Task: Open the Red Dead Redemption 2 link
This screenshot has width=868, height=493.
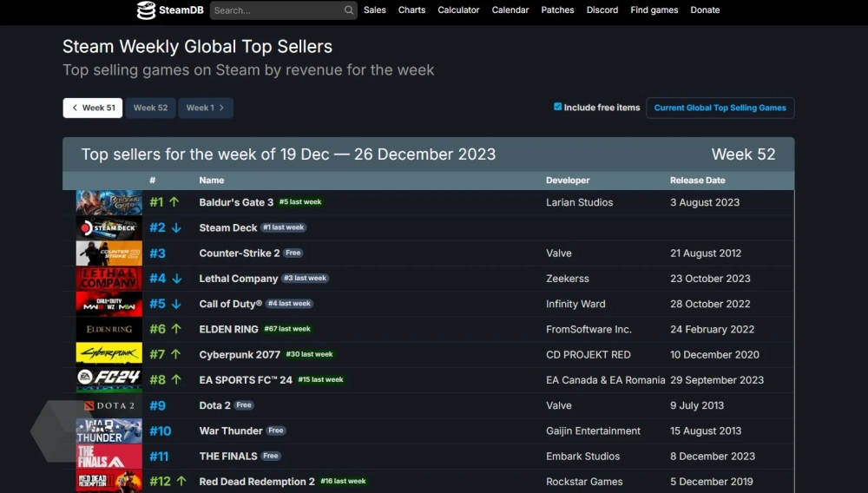Action: 257,482
